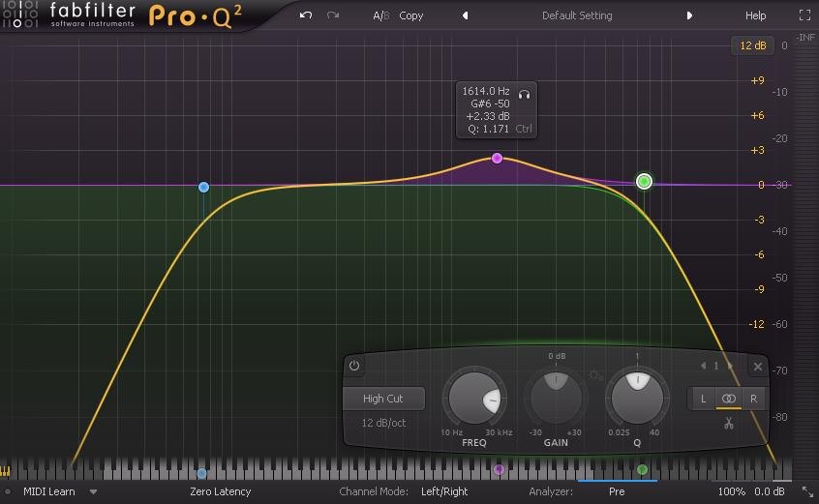Click the Redo arrow icon
The image size is (819, 504).
333,15
